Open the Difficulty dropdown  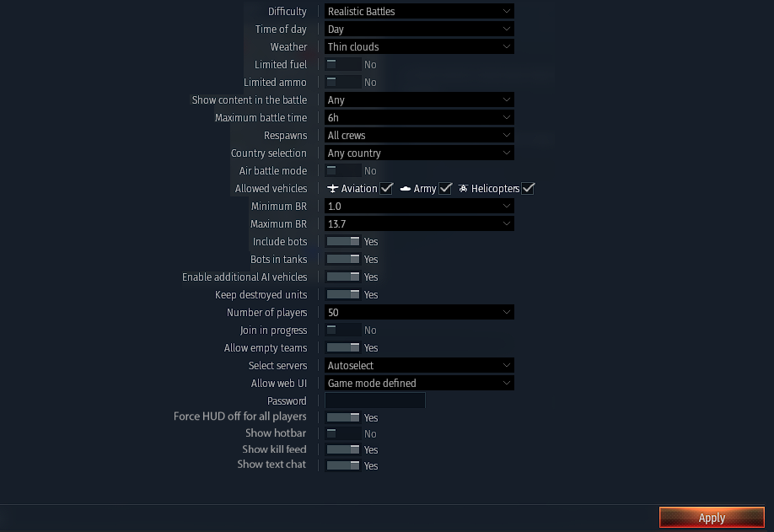pyautogui.click(x=419, y=12)
